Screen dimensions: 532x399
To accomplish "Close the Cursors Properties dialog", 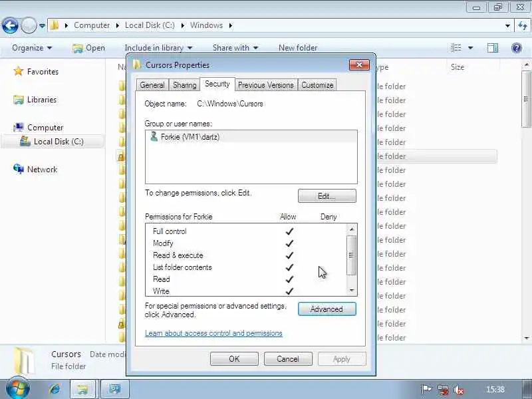I will pos(359,65).
